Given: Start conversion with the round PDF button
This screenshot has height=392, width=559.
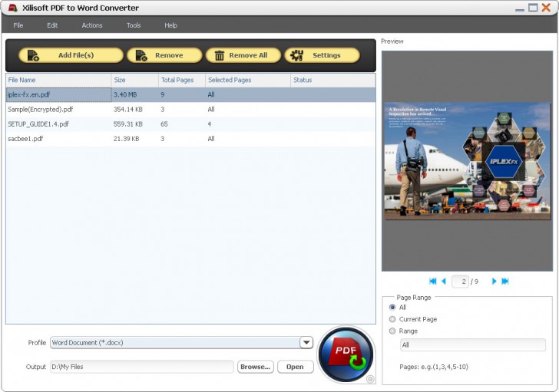Looking at the screenshot, I should pos(346,354).
